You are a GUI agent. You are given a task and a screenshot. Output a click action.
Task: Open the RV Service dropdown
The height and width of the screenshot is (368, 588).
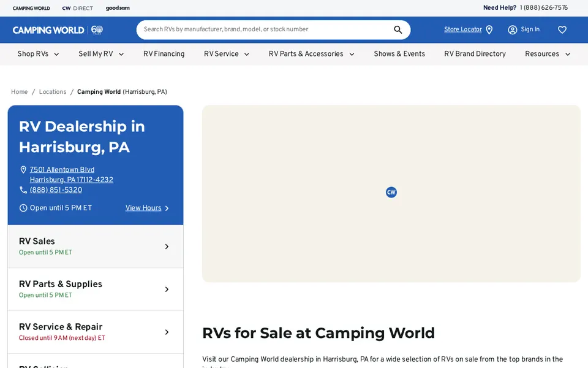pyautogui.click(x=226, y=54)
